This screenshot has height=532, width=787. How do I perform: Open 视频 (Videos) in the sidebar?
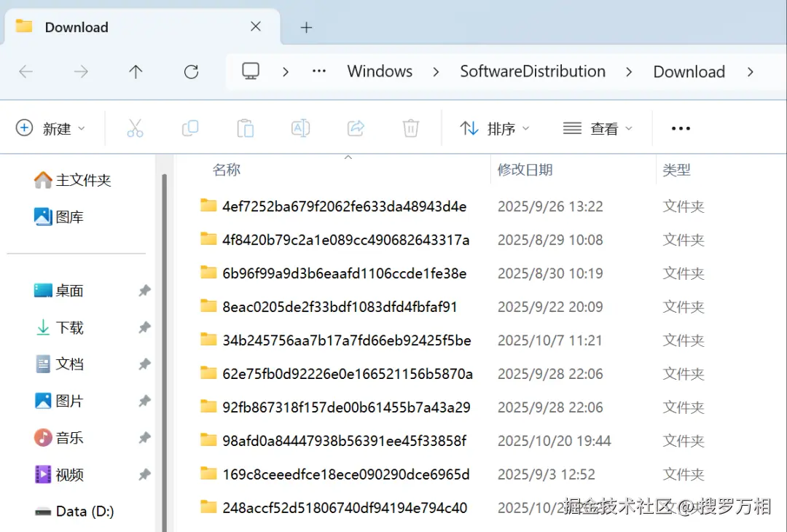click(x=59, y=474)
